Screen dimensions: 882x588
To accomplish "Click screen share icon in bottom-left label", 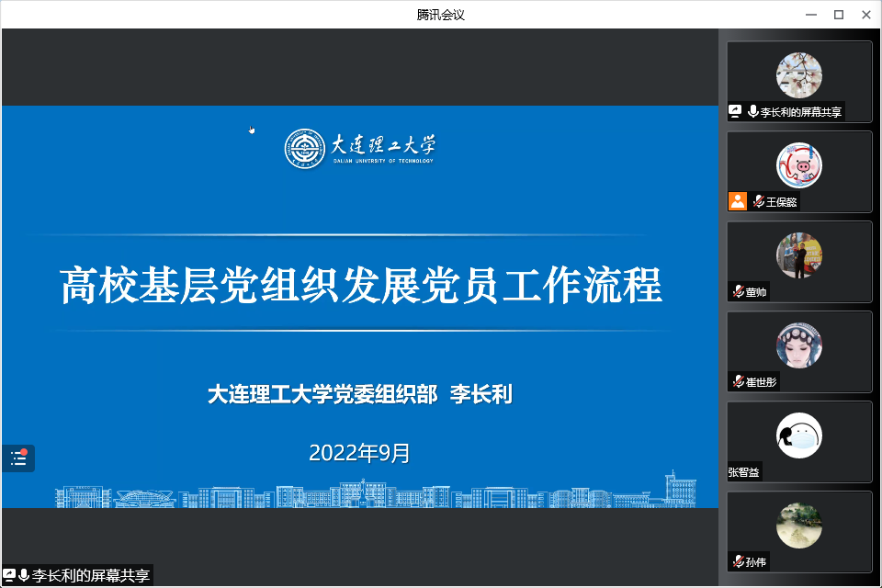I will coord(8,575).
